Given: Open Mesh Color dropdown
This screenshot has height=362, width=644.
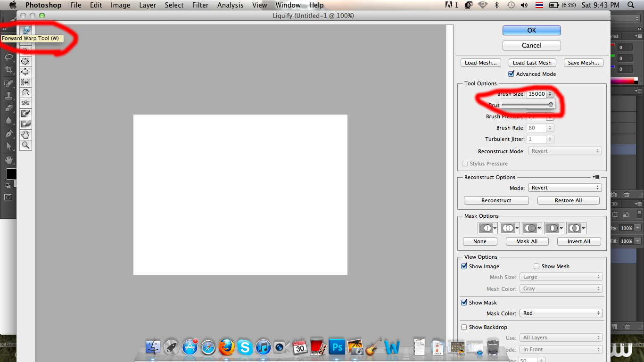Looking at the screenshot, I should [561, 288].
